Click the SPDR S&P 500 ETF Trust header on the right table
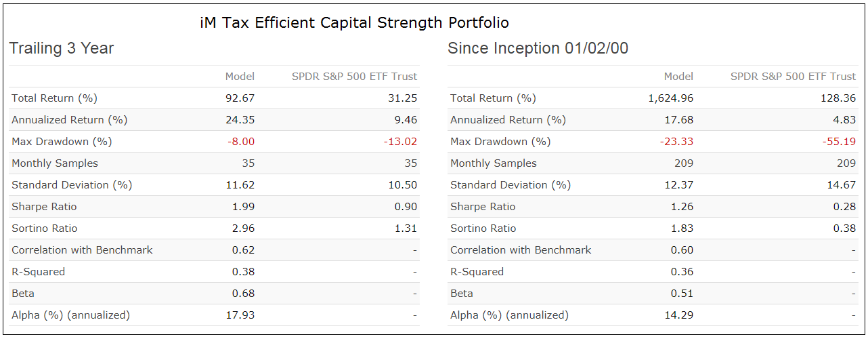 click(x=793, y=77)
